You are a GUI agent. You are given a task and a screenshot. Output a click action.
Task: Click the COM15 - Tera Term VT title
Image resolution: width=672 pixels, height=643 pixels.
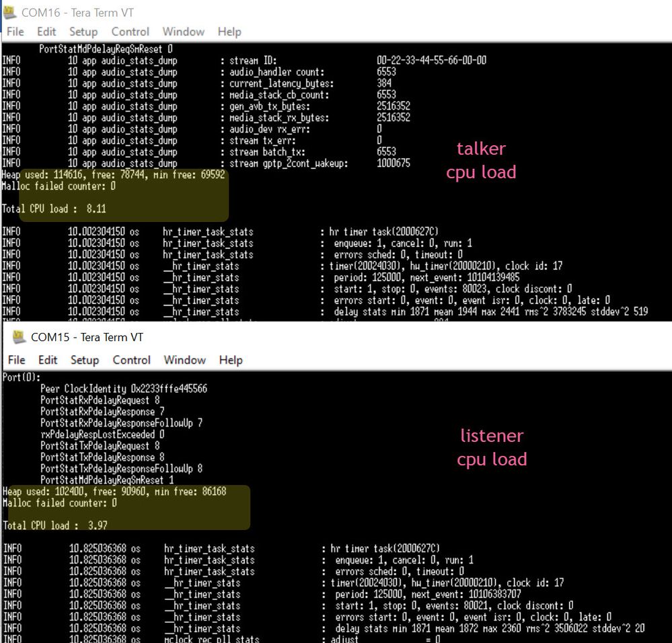87,337
